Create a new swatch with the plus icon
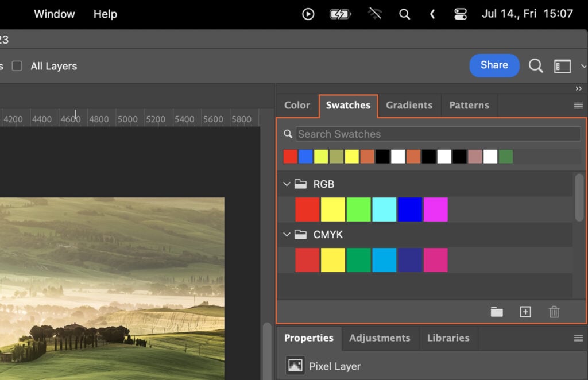 (525, 312)
